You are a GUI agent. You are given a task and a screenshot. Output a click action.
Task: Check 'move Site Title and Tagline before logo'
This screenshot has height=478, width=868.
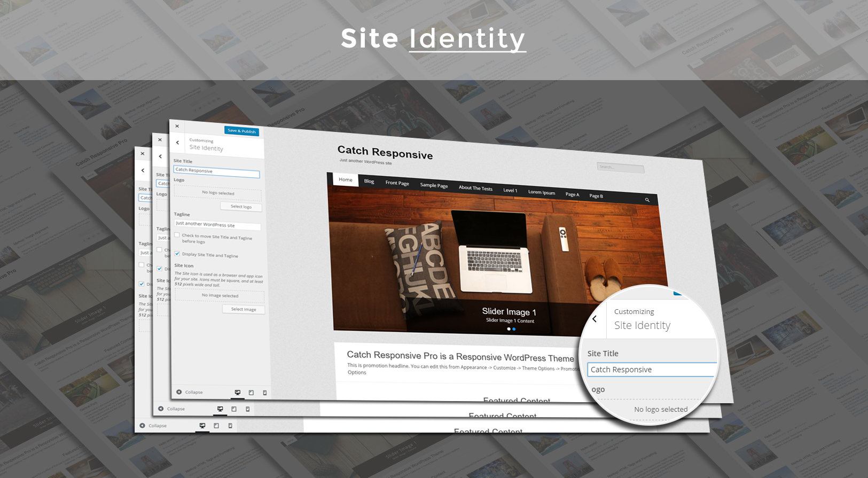pyautogui.click(x=177, y=235)
